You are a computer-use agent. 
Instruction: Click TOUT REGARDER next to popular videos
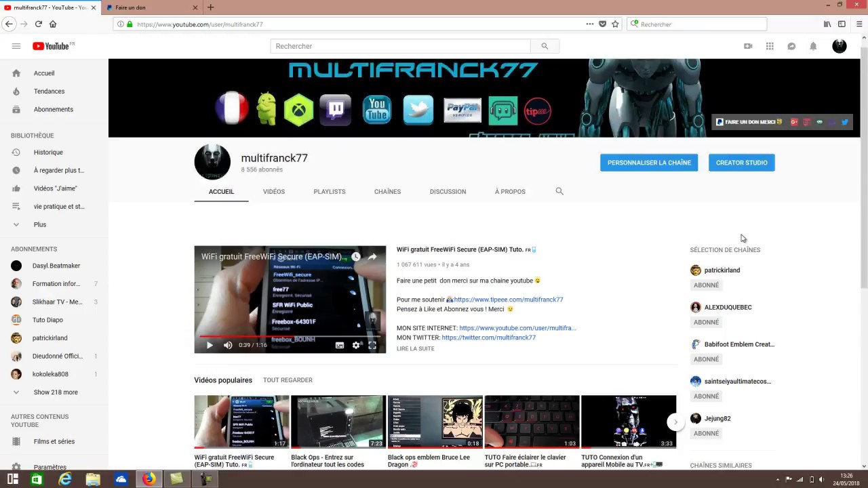pos(288,380)
